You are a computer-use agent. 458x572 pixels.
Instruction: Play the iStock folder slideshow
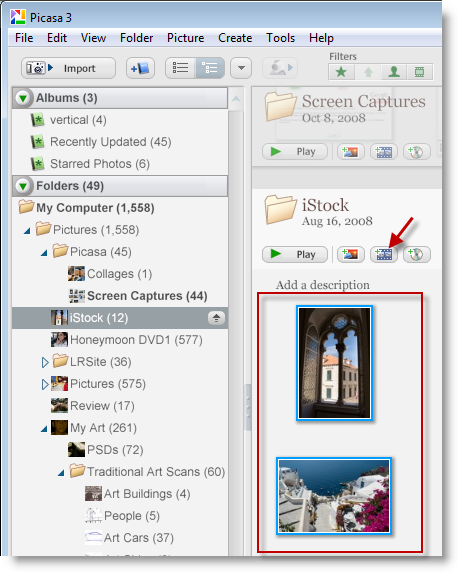[295, 254]
